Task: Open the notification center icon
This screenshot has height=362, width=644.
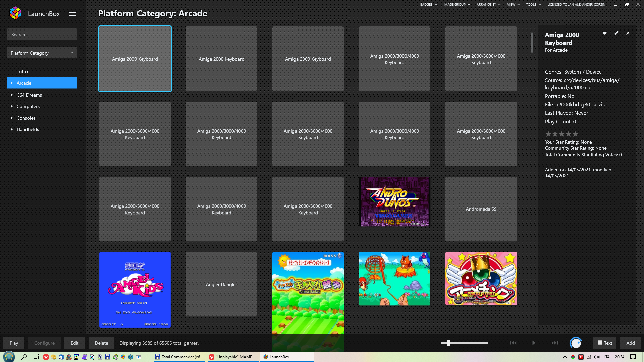Action: pos(633,357)
